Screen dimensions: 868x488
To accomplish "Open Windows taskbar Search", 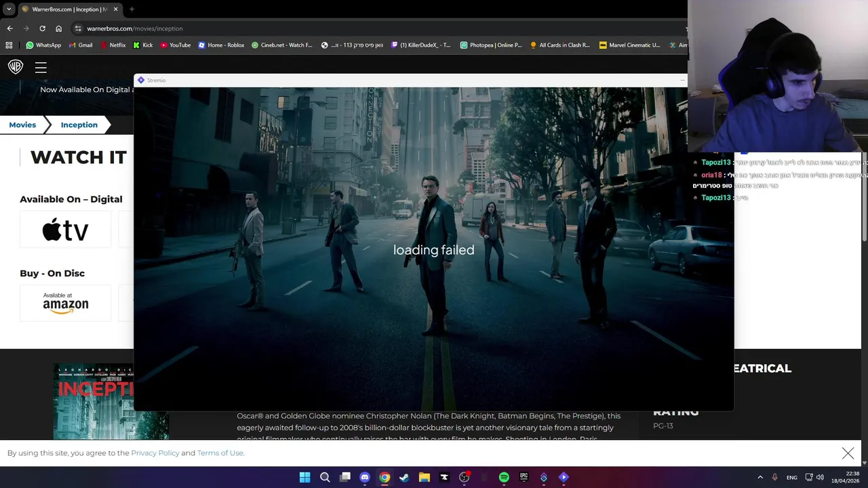I will [x=325, y=477].
